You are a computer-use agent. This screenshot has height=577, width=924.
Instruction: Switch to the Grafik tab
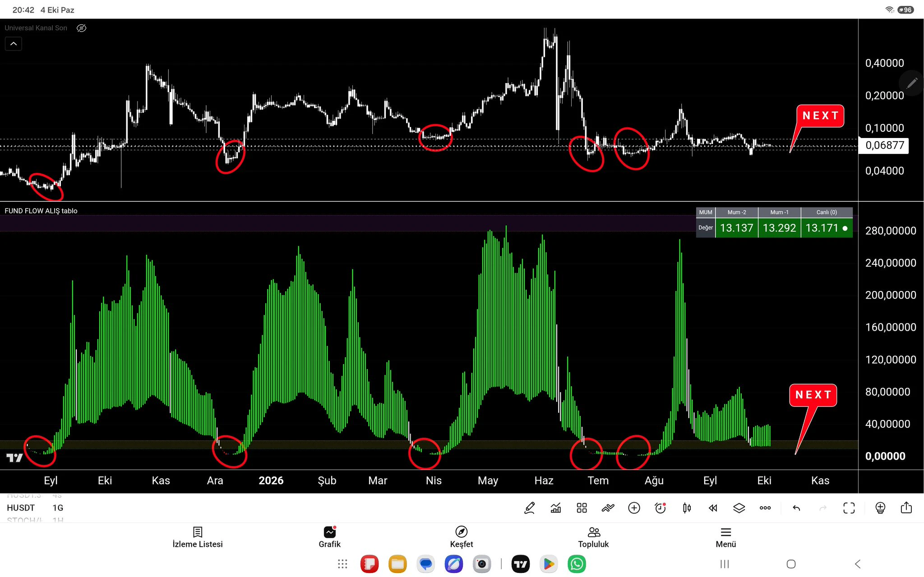[x=330, y=537]
